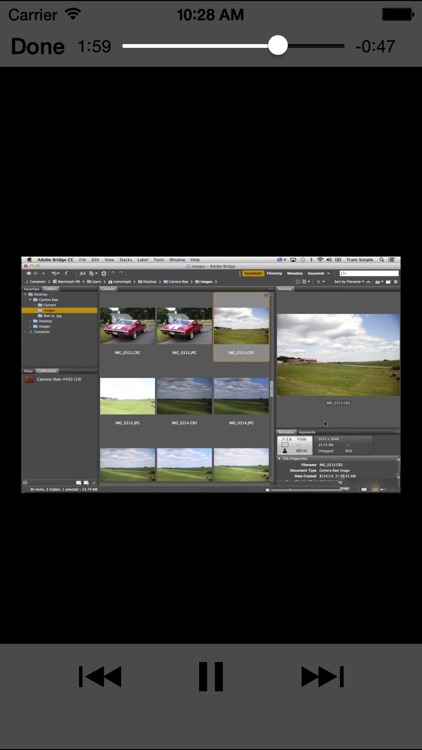Open the Help menu

pyautogui.click(x=195, y=260)
